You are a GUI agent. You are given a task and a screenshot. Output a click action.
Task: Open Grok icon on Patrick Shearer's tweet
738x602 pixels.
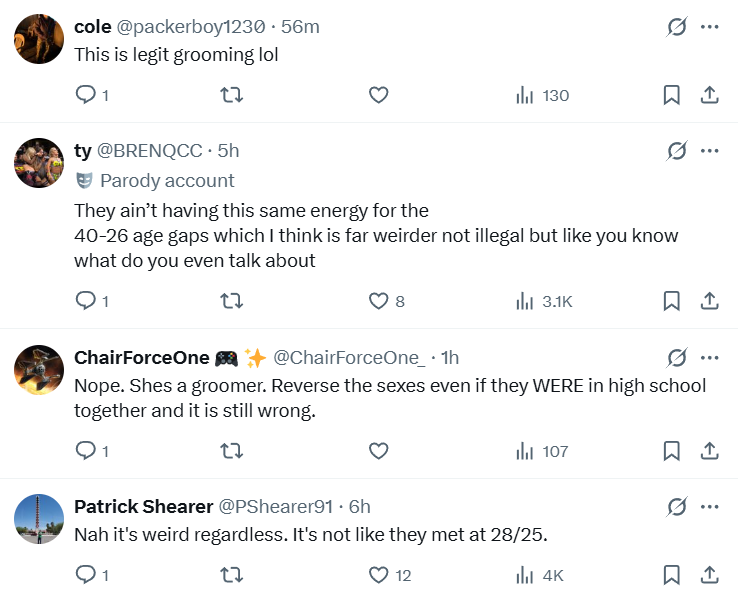(677, 506)
